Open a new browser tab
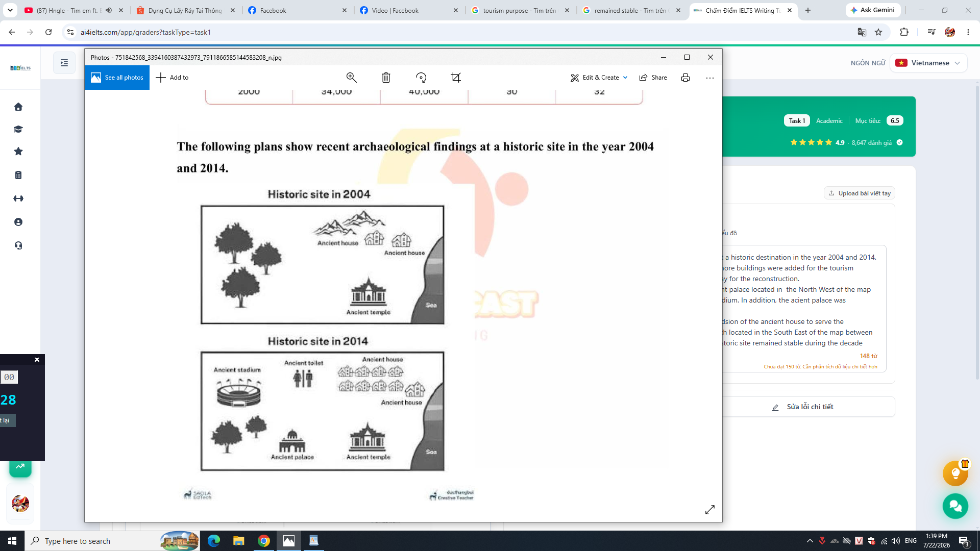The image size is (980, 551). (x=808, y=10)
